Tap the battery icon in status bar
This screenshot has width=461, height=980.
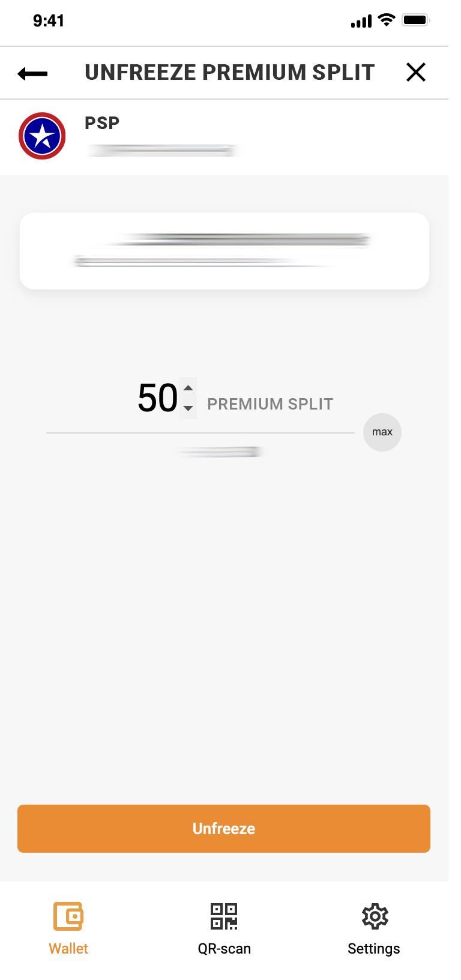415,20
